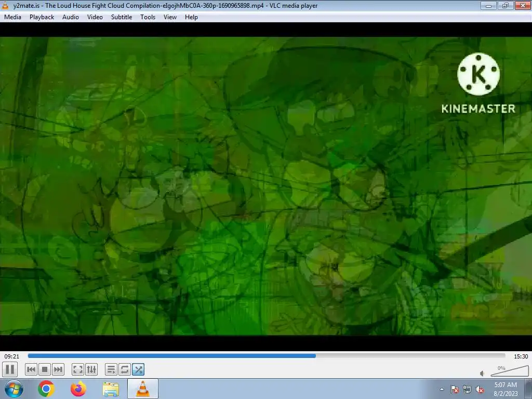This screenshot has width=532, height=399.
Task: Open Windows Explorer from taskbar
Action: click(111, 389)
